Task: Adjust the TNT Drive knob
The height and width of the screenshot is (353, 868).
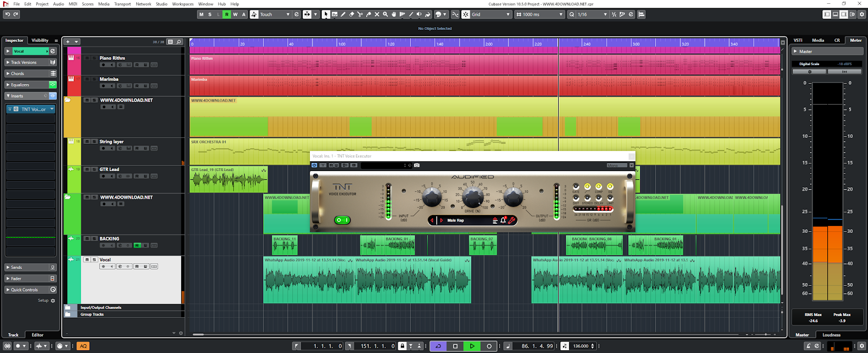Action: pos(473,196)
